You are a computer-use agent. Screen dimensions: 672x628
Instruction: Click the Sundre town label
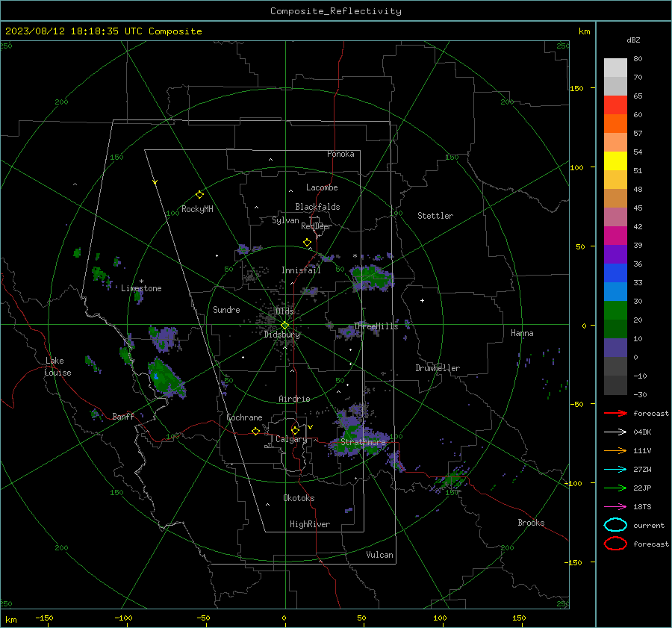(226, 309)
